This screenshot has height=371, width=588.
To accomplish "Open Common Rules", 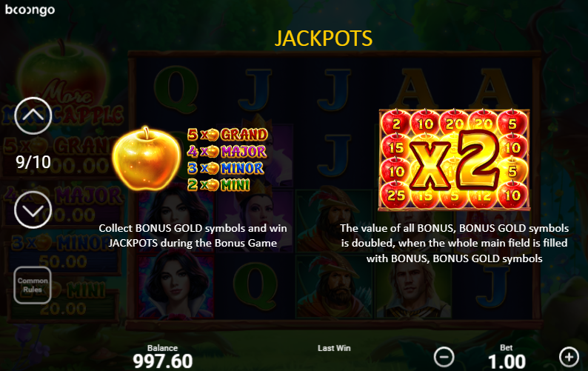I will tap(33, 285).
